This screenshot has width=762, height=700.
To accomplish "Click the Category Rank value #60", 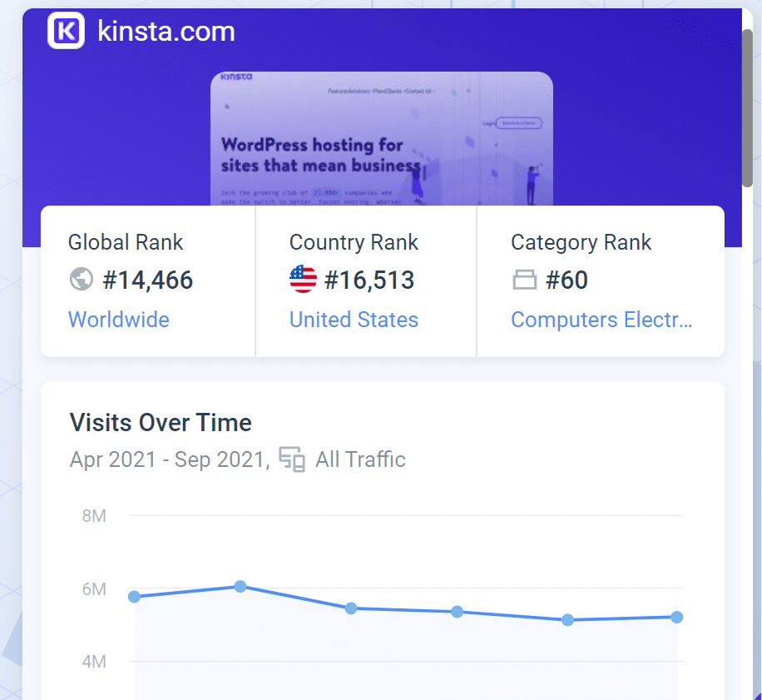I will pyautogui.click(x=568, y=280).
